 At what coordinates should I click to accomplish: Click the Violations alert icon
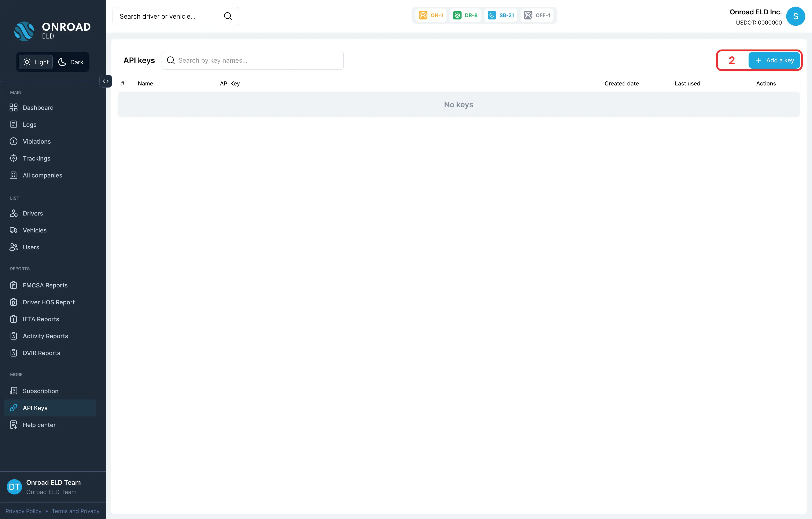pyautogui.click(x=14, y=141)
